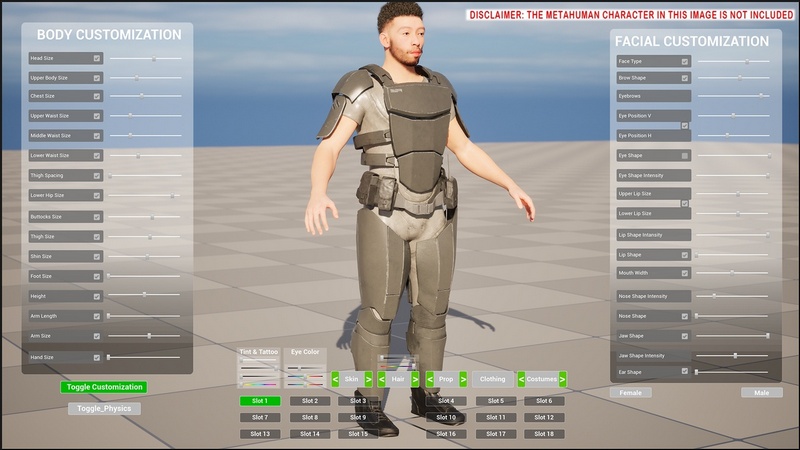Click the next arrow beside Hair
The width and height of the screenshot is (800, 450).
pos(415,380)
